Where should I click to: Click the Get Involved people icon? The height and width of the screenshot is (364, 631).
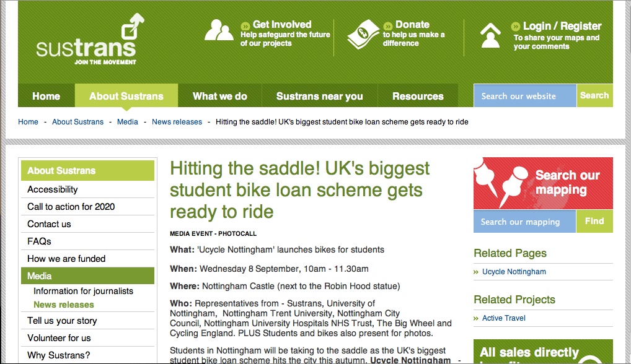click(x=219, y=30)
